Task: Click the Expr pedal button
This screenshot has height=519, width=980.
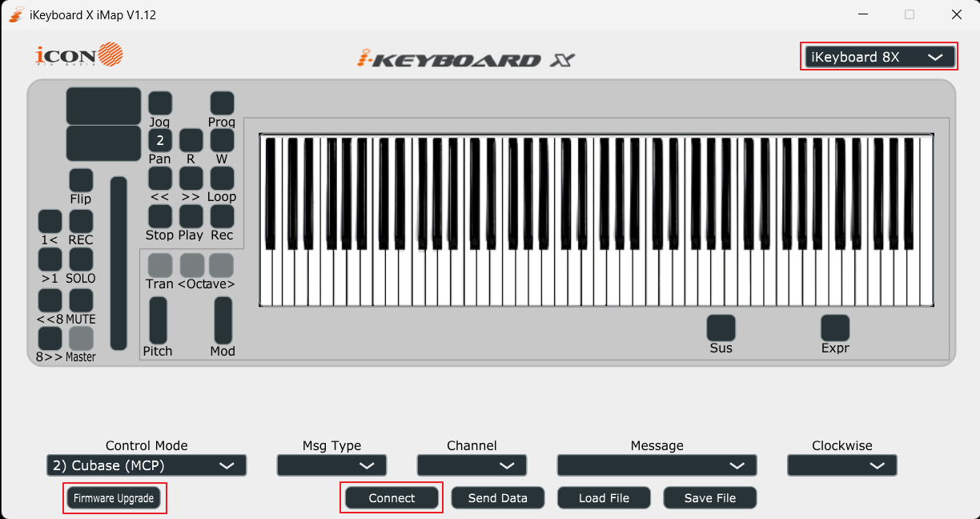Action: [835, 328]
